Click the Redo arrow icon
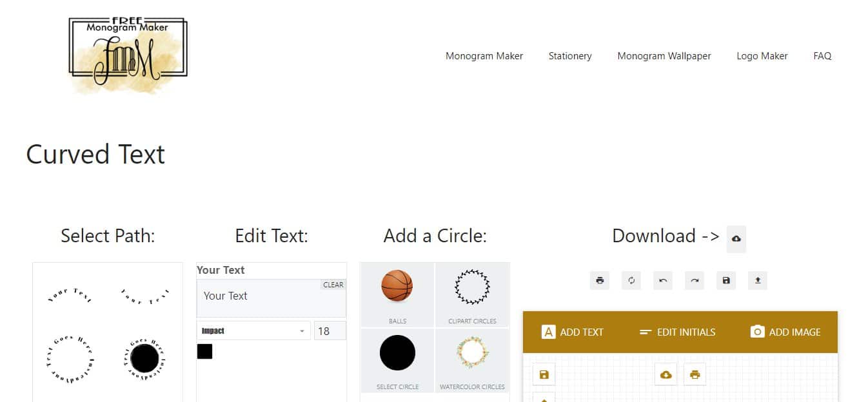This screenshot has height=402, width=868. (694, 280)
